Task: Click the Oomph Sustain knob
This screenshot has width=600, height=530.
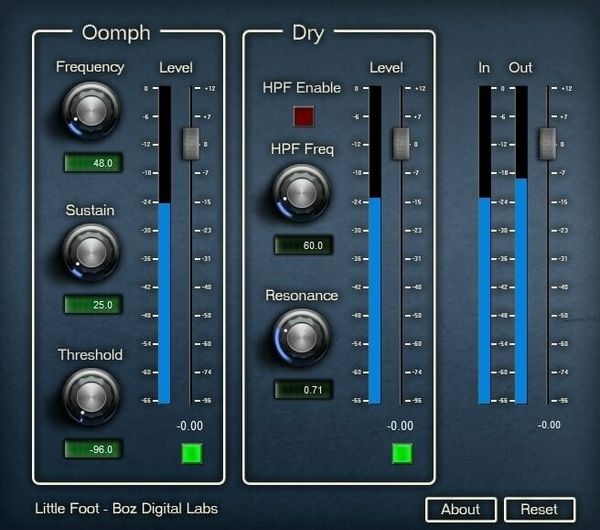Action: pyautogui.click(x=90, y=251)
